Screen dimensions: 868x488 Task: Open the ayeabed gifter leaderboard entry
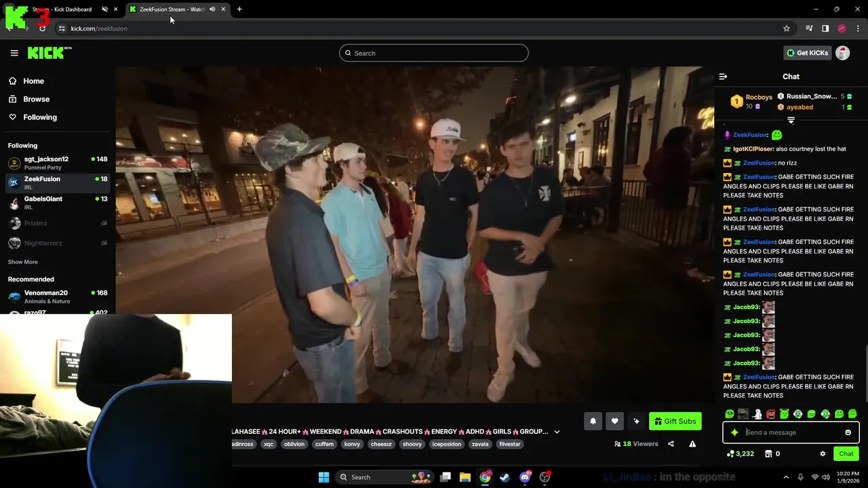pos(815,107)
